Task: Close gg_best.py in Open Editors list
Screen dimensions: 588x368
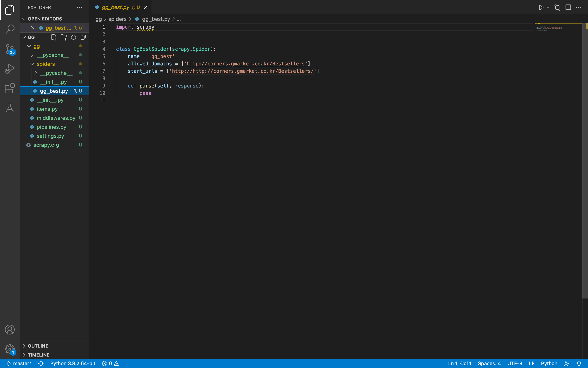Action: (32, 28)
